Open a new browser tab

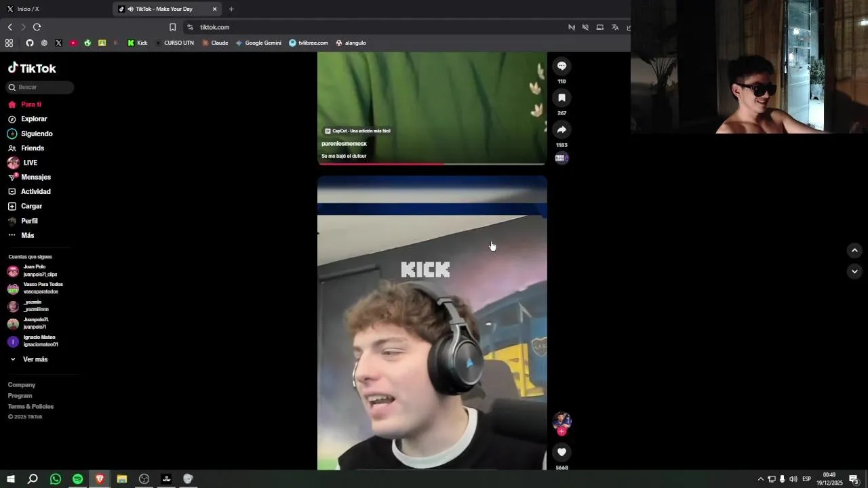pos(231,9)
